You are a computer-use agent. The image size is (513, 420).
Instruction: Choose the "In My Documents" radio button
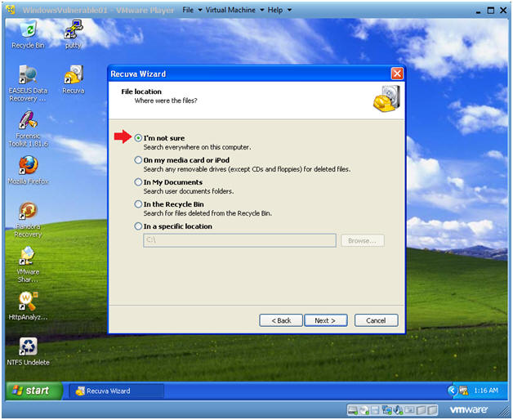click(x=138, y=182)
